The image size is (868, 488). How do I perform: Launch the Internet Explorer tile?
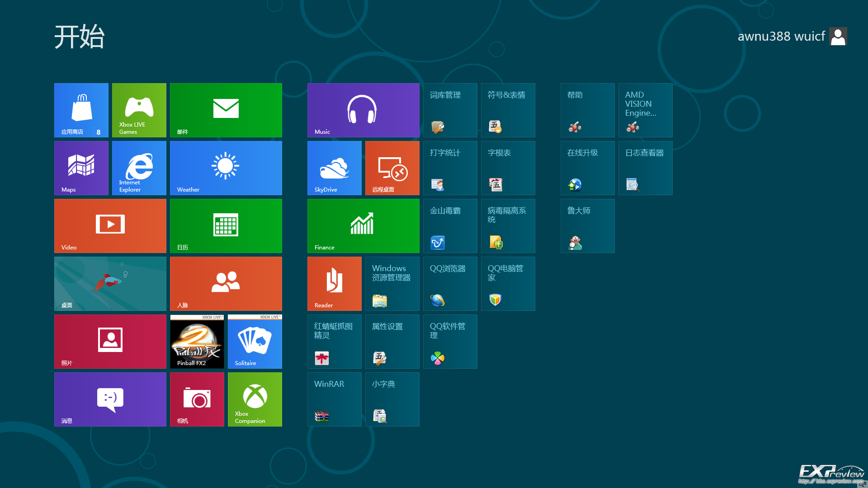point(139,168)
